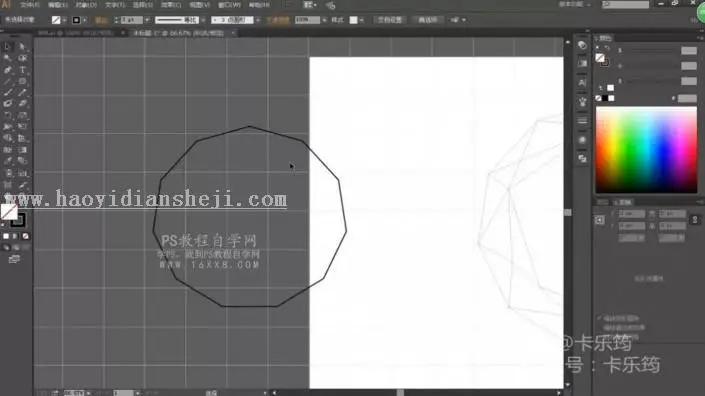Select the Direct Selection tool
Viewport: 705px width, 396px height.
click(22, 47)
